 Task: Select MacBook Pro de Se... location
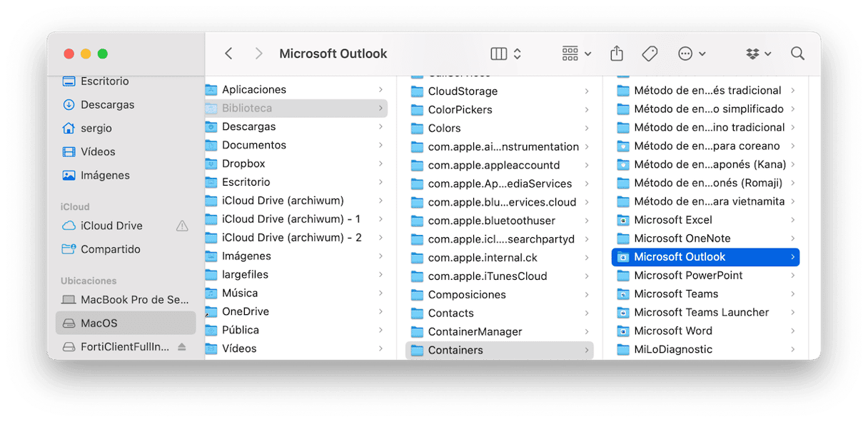pyautogui.click(x=126, y=300)
